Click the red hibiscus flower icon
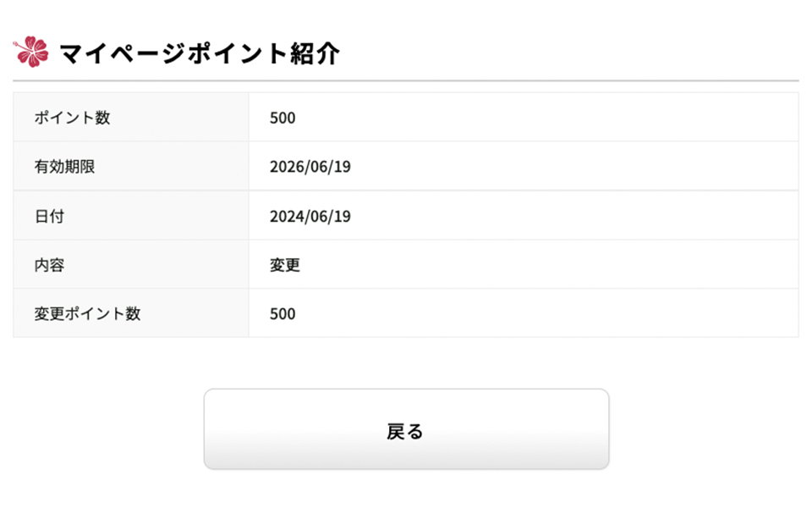The height and width of the screenshot is (508, 812). (x=31, y=52)
